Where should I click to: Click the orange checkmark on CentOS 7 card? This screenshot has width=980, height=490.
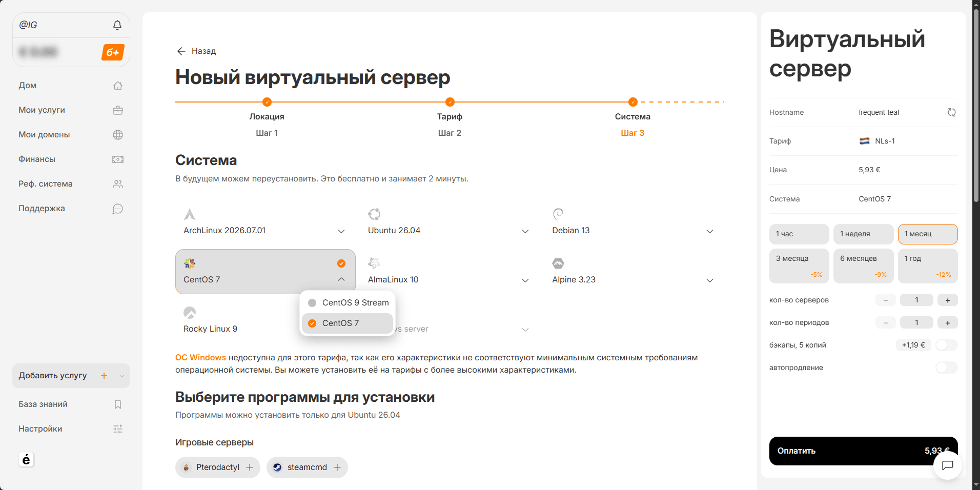tap(341, 263)
